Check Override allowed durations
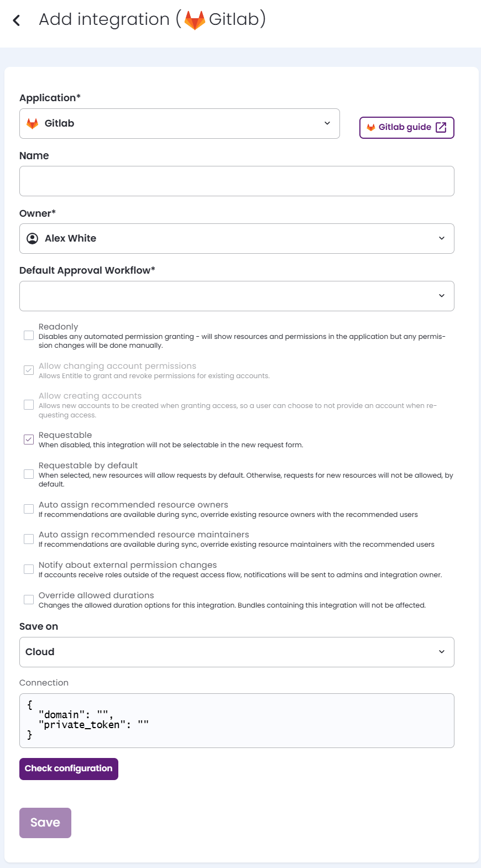This screenshot has height=868, width=481. click(28, 599)
